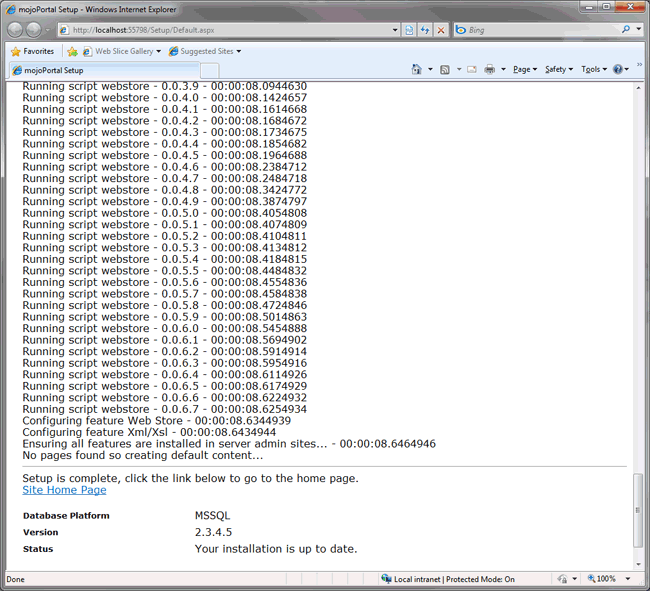The width and height of the screenshot is (650, 591).
Task: Click the Print icon in command bar
Action: [489, 70]
